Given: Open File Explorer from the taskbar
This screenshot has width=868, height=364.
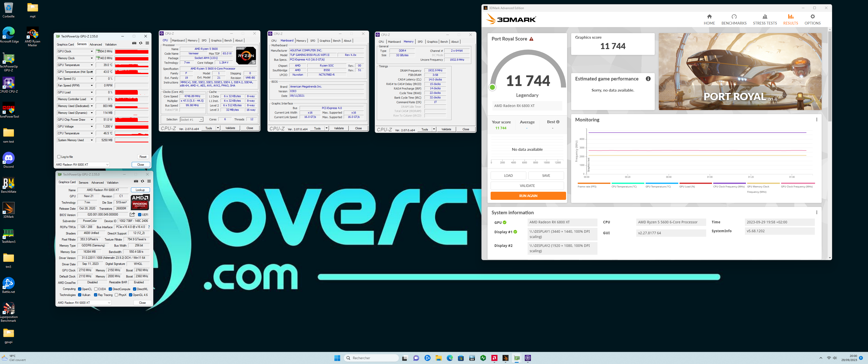Looking at the screenshot, I should [x=438, y=358].
